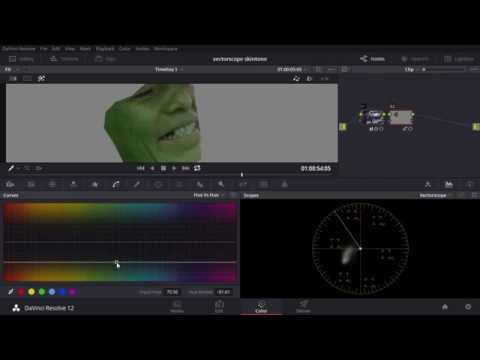Image resolution: width=480 pixels, height=360 pixels.
Task: Toggle the Nodes panel button
Action: coord(372,59)
